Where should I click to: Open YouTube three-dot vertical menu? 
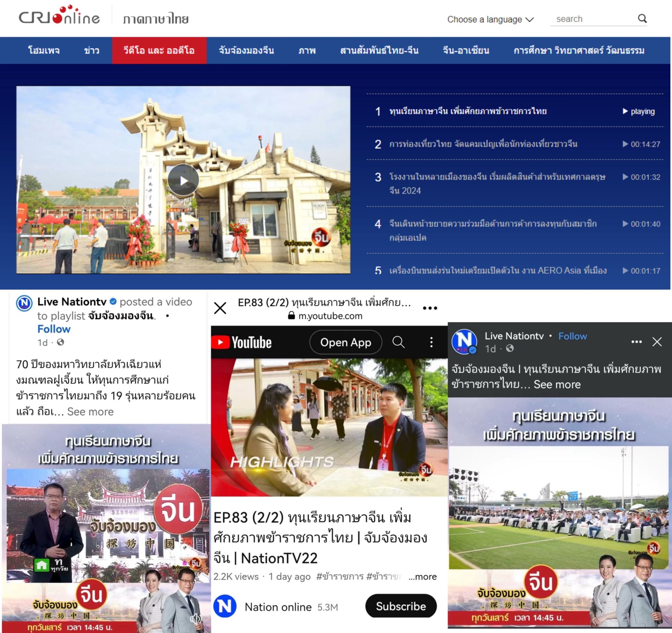point(431,342)
